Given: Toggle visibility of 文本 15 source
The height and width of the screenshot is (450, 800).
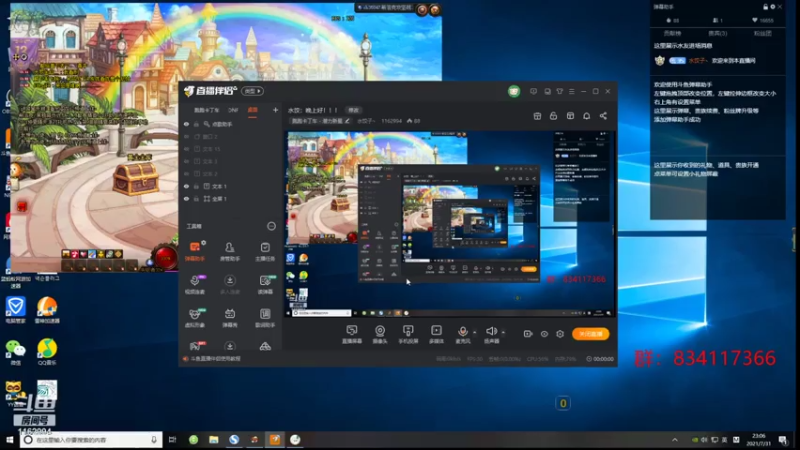Looking at the screenshot, I should tap(186, 149).
